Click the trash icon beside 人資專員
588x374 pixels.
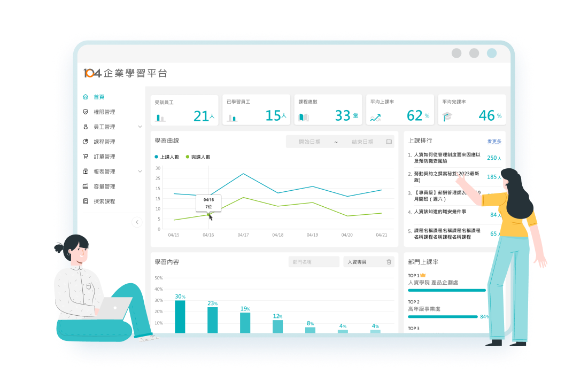tap(389, 262)
